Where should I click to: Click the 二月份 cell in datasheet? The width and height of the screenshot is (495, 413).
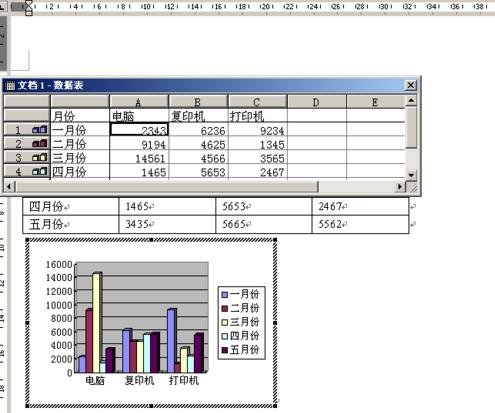pos(80,144)
